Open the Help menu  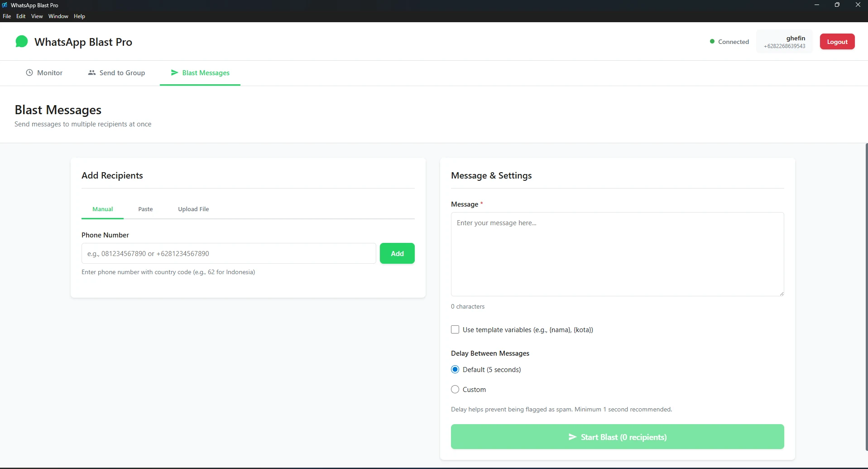pyautogui.click(x=79, y=16)
